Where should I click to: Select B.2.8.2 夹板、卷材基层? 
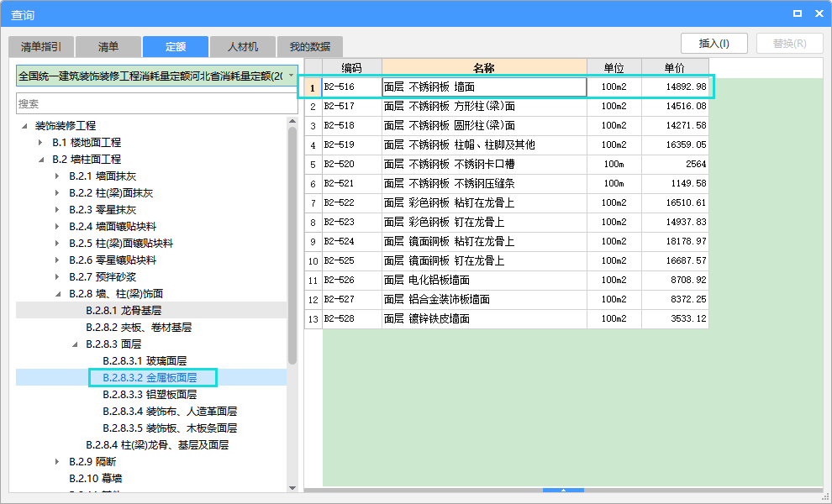[139, 328]
